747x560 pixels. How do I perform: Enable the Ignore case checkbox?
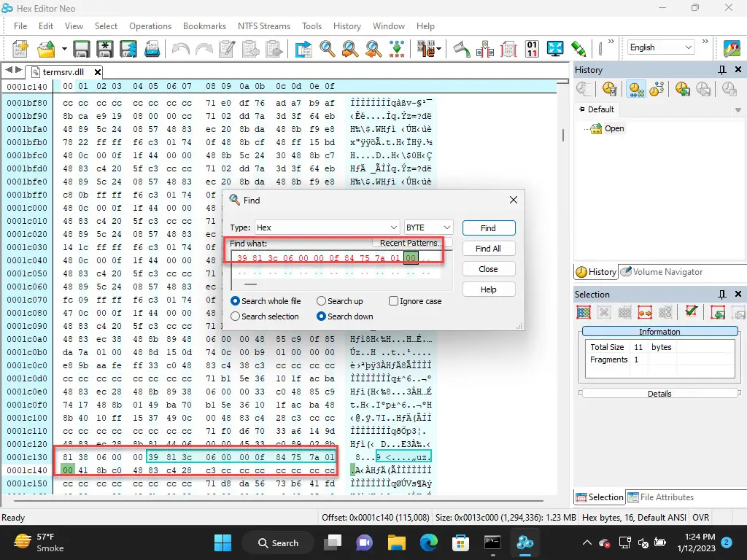394,301
